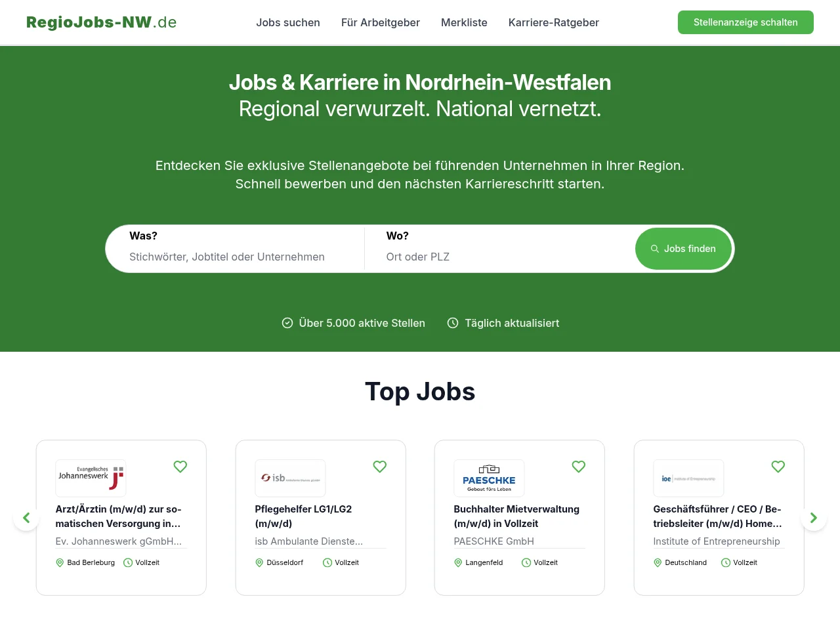Go to Für Arbeitgeber page

pos(381,22)
